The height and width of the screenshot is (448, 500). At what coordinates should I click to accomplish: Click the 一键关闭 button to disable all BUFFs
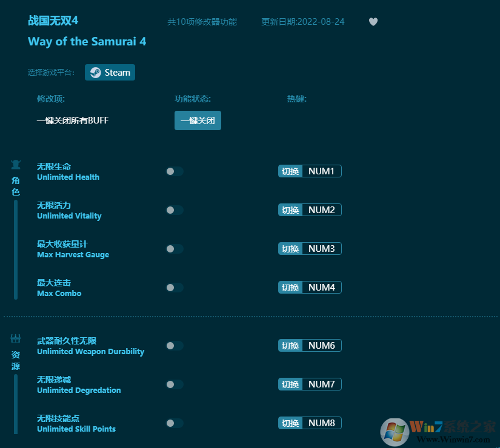pos(198,120)
